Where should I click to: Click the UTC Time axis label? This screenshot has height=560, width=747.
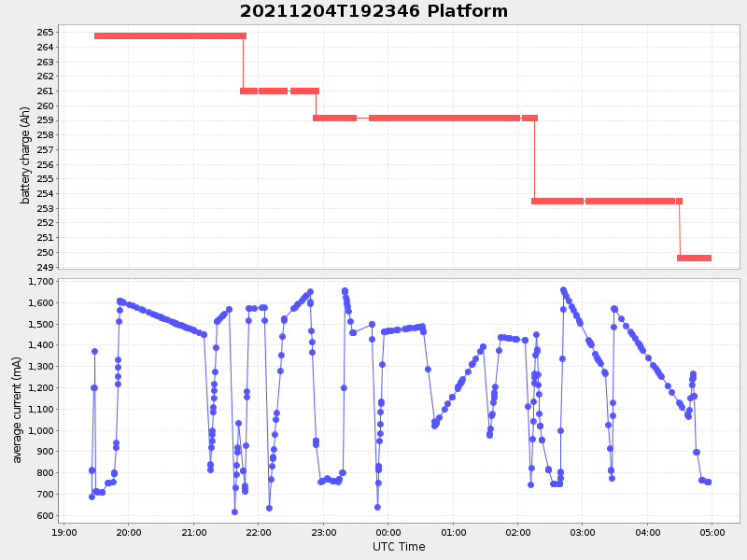(399, 547)
